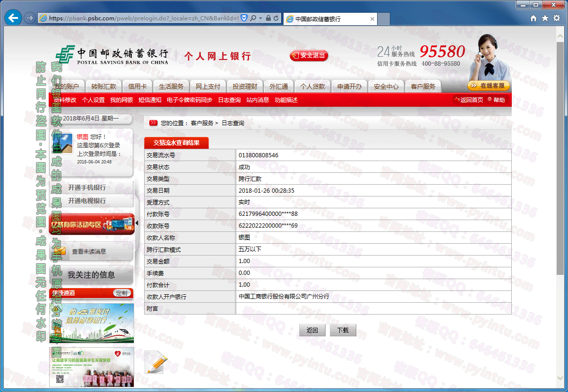The width and height of the screenshot is (568, 392).
Task: Click the 安全退出 logout button
Action: click(x=309, y=55)
